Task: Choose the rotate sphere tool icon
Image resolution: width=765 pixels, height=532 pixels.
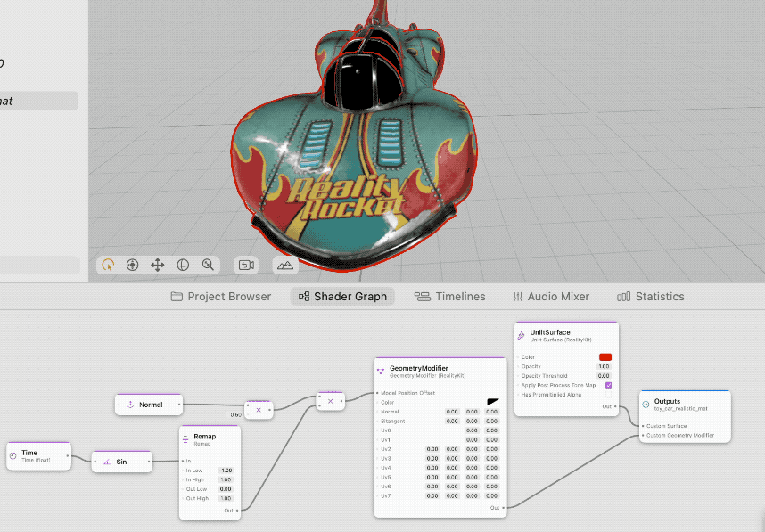Action: click(x=183, y=265)
